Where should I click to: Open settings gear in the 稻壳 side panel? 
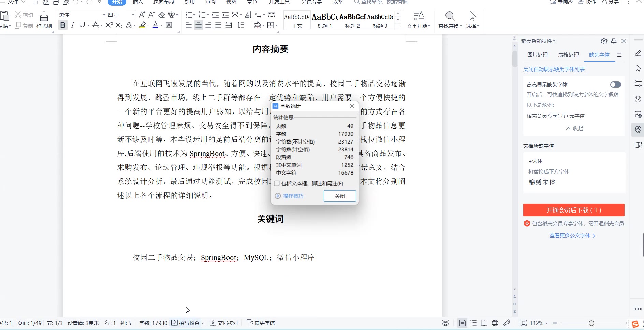point(604,41)
